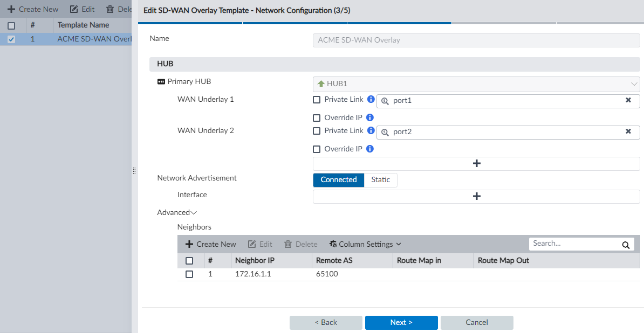Click the neighbors Search field
The height and width of the screenshot is (333, 644).
click(574, 244)
